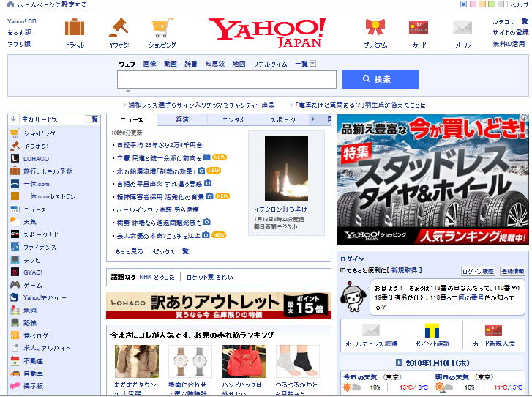Click the GYAO! icon in sidebar
Viewport: 532px width, 397px height.
(15, 272)
